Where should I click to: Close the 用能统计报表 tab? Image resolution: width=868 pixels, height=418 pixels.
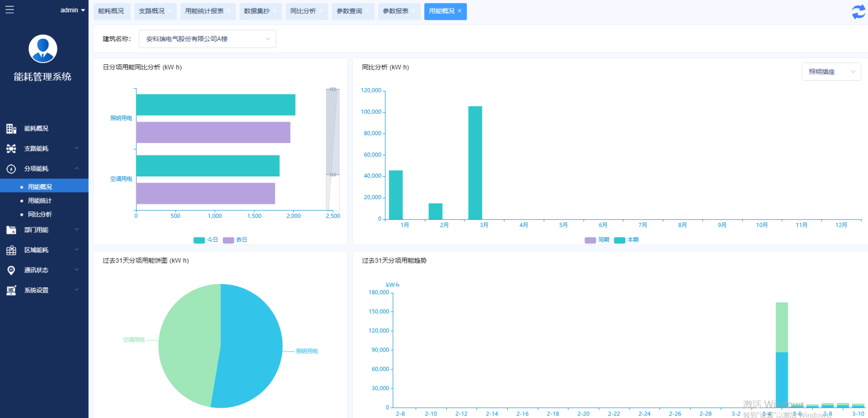pyautogui.click(x=229, y=11)
